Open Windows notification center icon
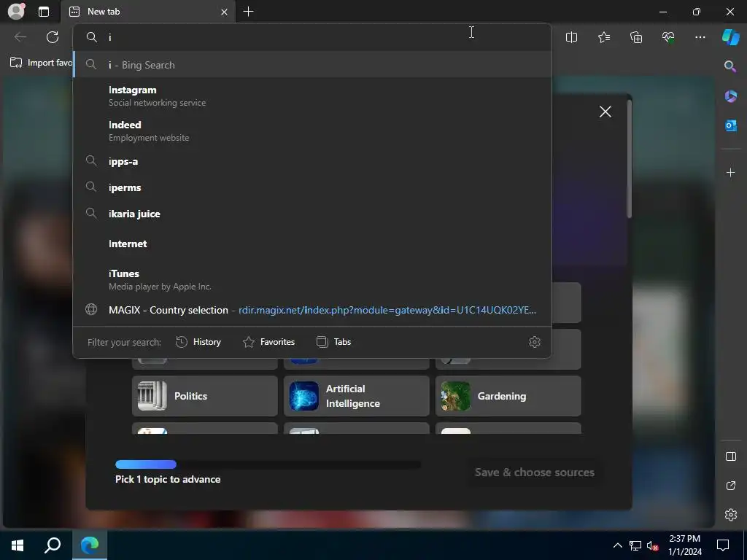Image resolution: width=747 pixels, height=560 pixels. click(723, 545)
